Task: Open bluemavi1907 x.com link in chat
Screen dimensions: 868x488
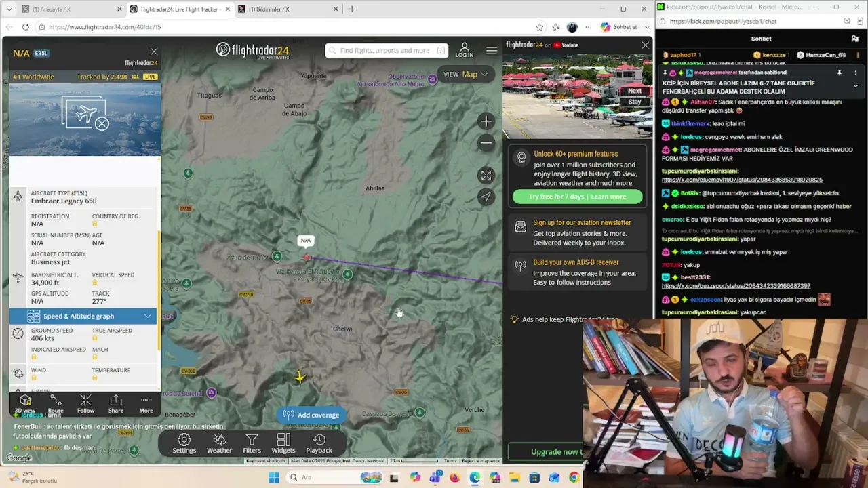Action: click(742, 180)
